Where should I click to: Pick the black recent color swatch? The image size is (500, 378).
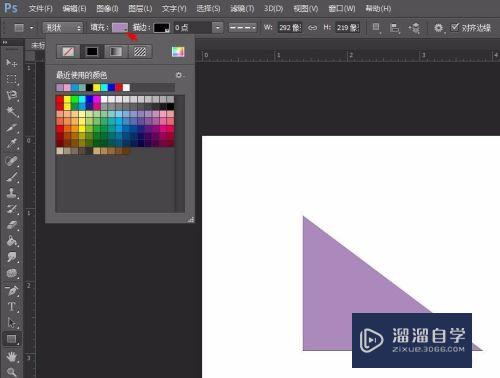89,87
